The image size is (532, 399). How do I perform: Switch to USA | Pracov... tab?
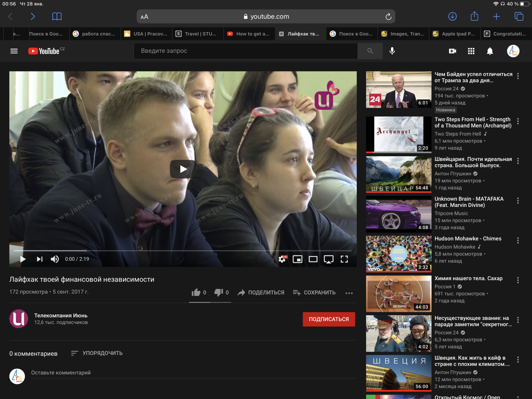(146, 34)
